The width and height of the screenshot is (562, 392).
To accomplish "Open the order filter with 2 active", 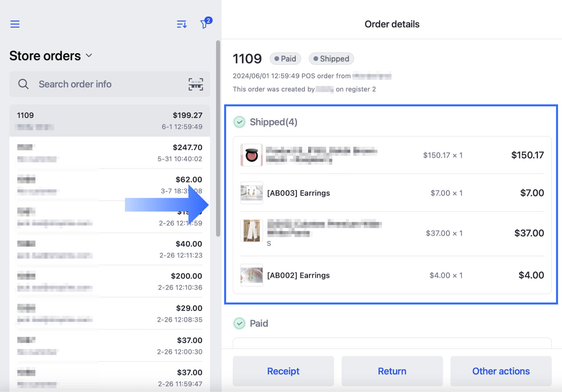I will click(x=206, y=23).
